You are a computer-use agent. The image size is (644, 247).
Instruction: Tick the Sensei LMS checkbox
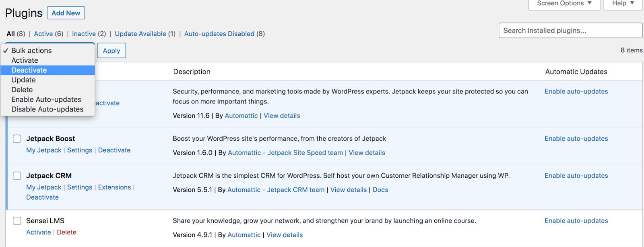coord(17,221)
